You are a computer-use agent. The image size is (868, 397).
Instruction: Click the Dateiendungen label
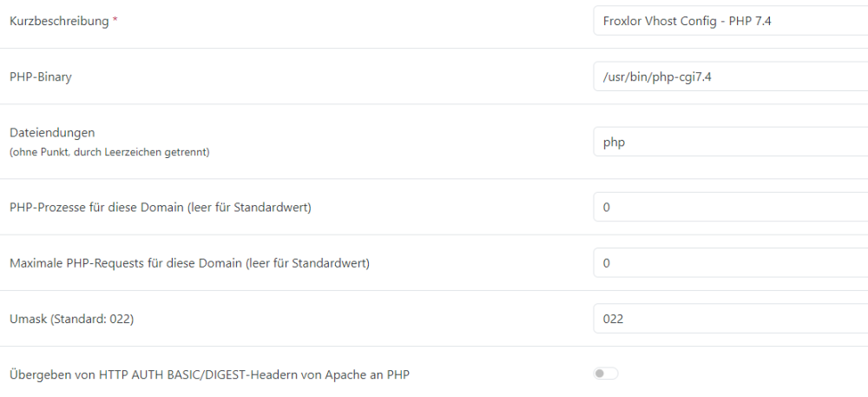(x=51, y=133)
